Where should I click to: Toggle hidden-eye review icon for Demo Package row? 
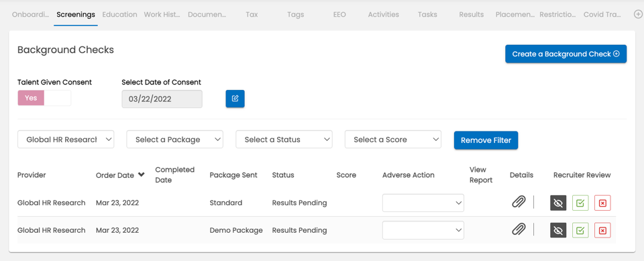coord(558,230)
